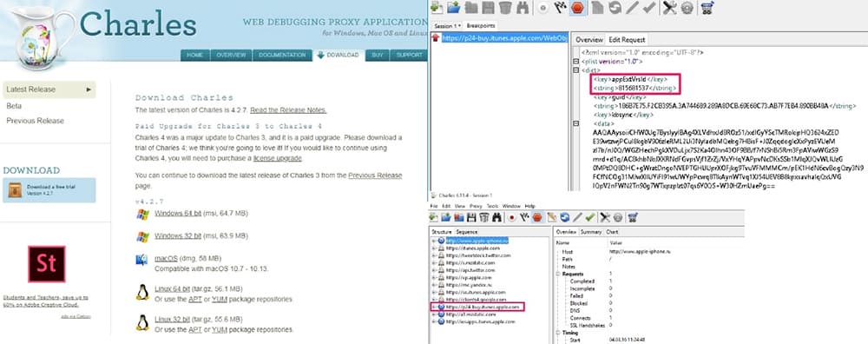This screenshot has height=344, width=868.
Task: Expand https://p24-buy.itunes.apple.com tree node
Action: pyautogui.click(x=434, y=307)
